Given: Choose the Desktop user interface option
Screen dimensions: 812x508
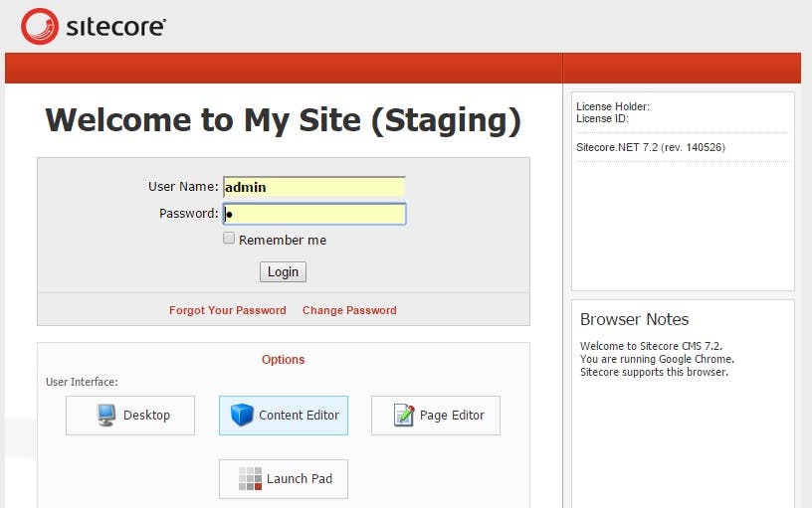Looking at the screenshot, I should pos(130,416).
